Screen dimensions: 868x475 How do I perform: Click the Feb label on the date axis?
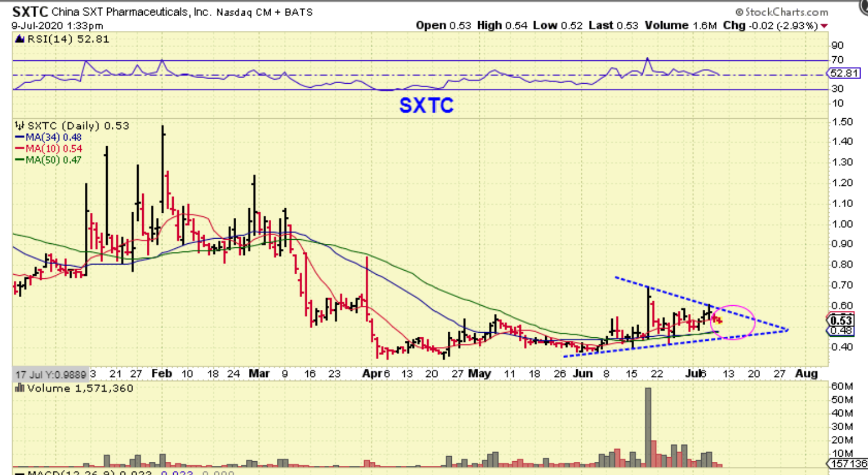[162, 373]
